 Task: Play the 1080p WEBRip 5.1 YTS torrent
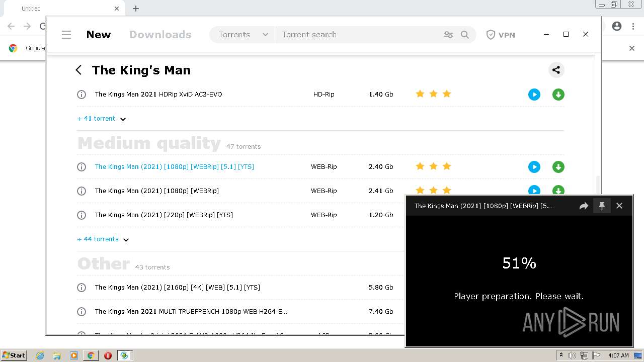[x=534, y=167]
